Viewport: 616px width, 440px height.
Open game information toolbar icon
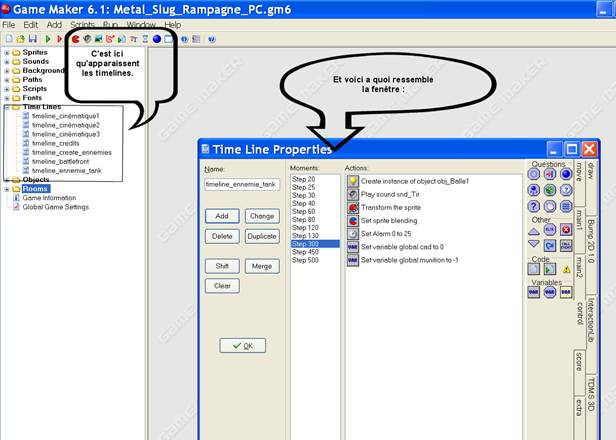pyautogui.click(x=184, y=39)
